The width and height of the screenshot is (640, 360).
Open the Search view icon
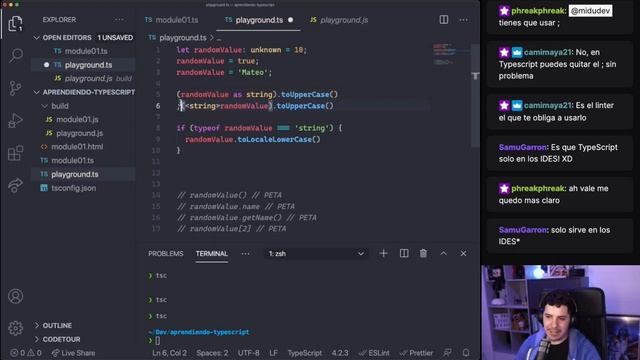16,55
